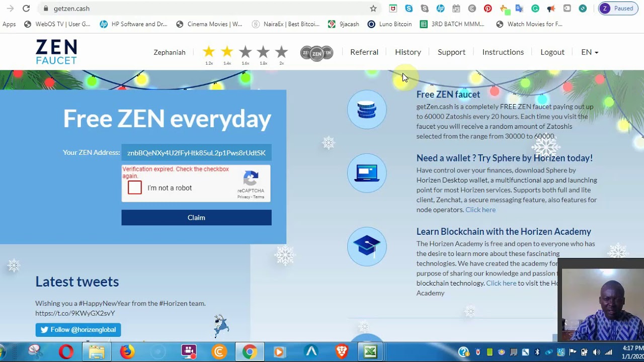Log out via Logout link

(x=552, y=52)
